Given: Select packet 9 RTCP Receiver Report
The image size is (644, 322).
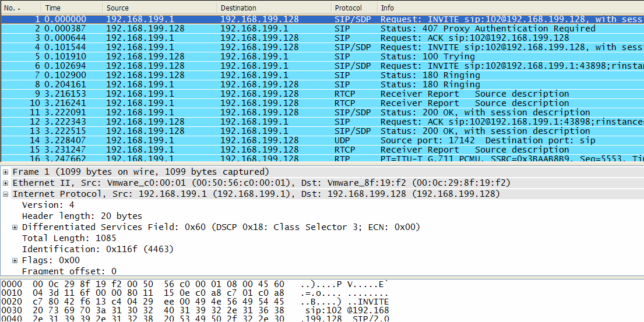Looking at the screenshot, I should coord(322,94).
